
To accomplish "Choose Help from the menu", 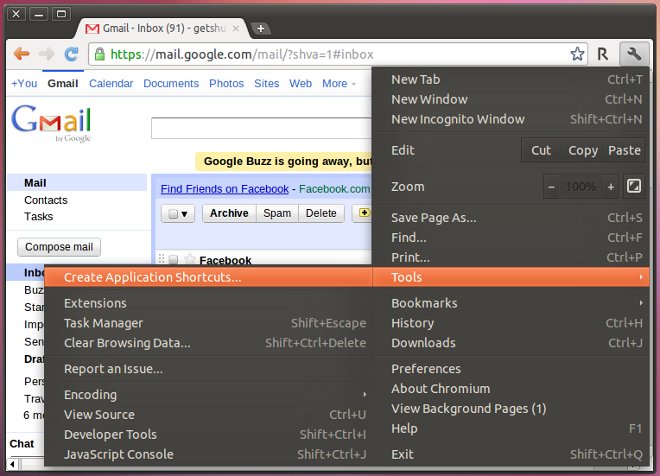I will click(x=511, y=428).
